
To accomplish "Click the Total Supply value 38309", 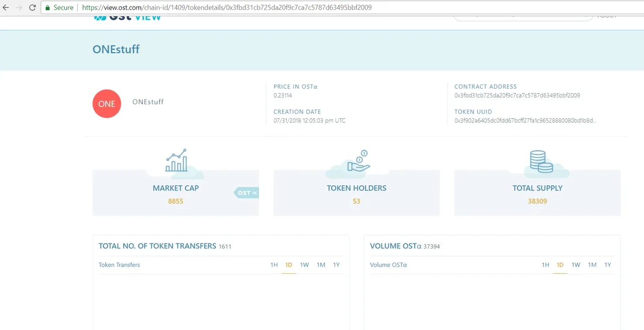I will 537,201.
